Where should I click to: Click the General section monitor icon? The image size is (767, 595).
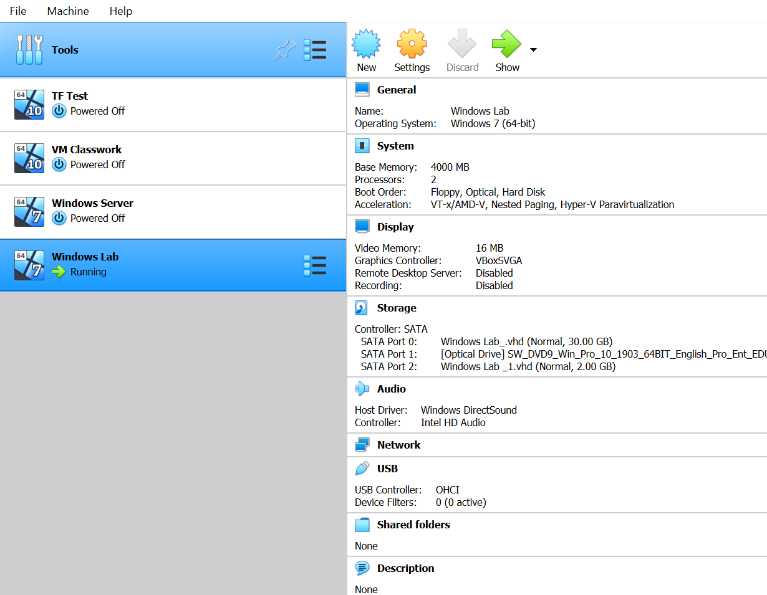(x=362, y=90)
